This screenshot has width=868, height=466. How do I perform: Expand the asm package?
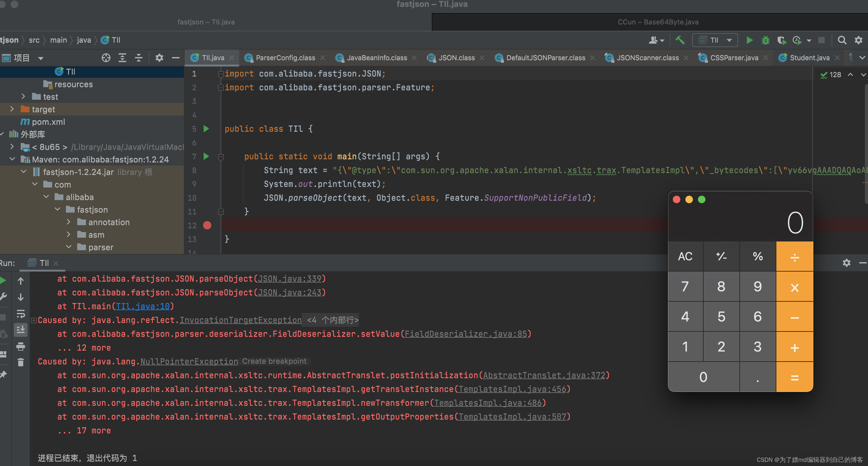pyautogui.click(x=68, y=234)
